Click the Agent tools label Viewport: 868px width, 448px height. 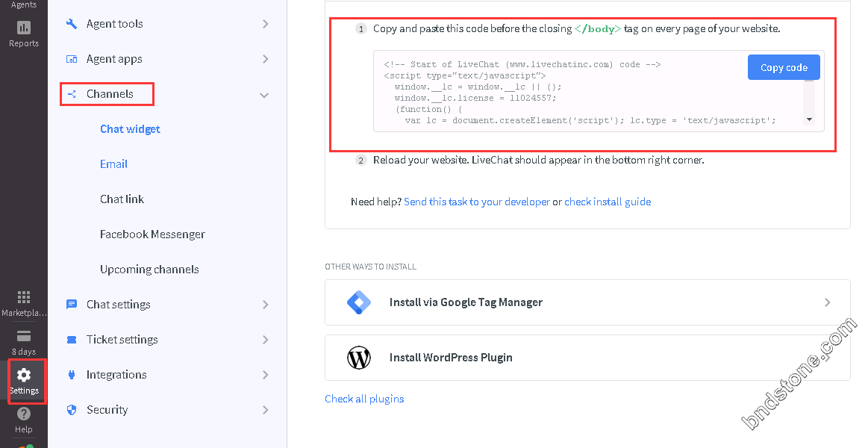tap(115, 24)
